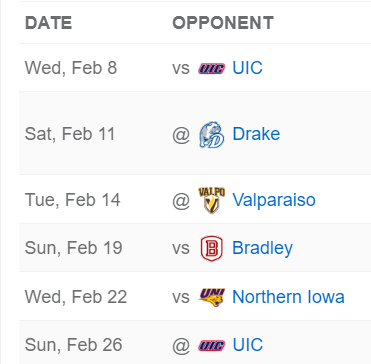Click the UNI panther logo

point(212,297)
